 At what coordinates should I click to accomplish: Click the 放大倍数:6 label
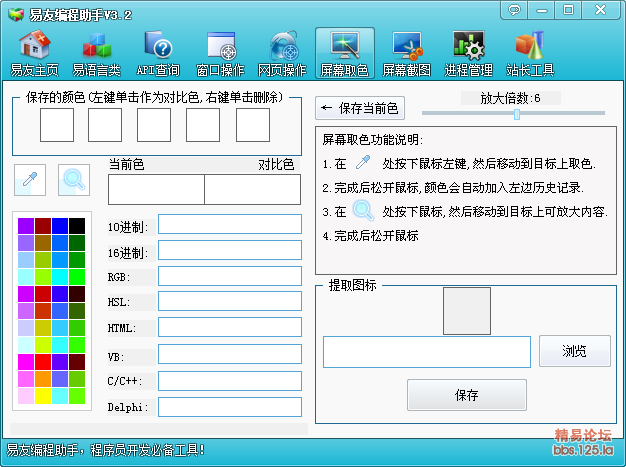[x=511, y=98]
